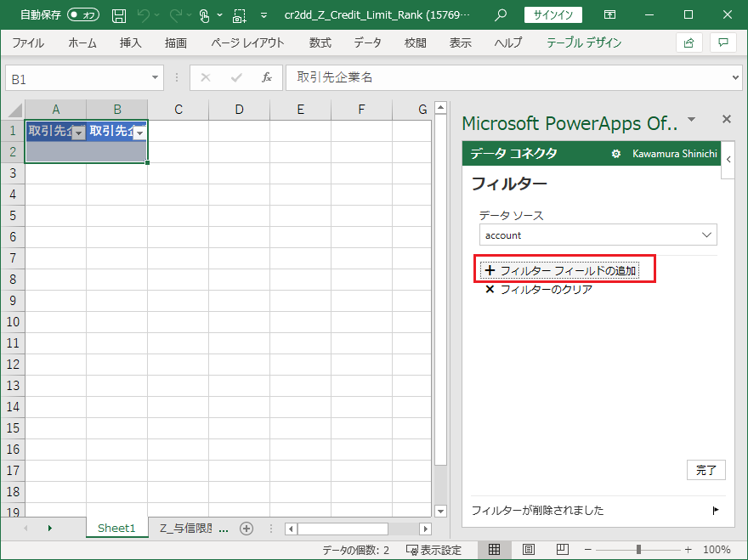Select the テーブル デザイン tab
This screenshot has height=560, width=748.
click(x=584, y=43)
